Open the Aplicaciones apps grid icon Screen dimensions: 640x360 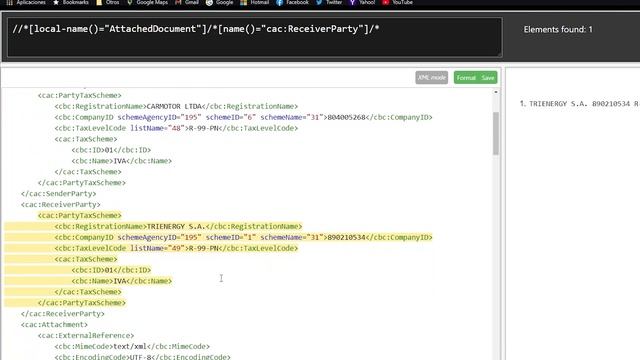(26, 2)
